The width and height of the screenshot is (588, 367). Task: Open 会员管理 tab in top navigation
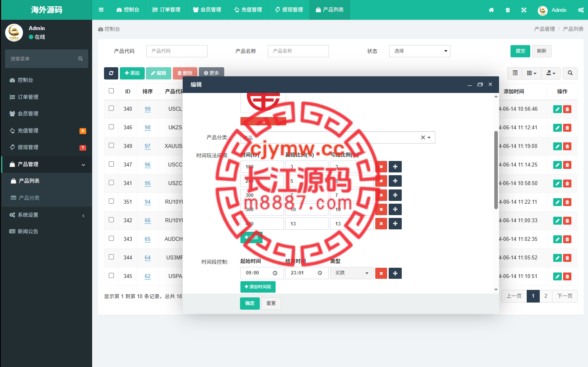[x=207, y=10]
